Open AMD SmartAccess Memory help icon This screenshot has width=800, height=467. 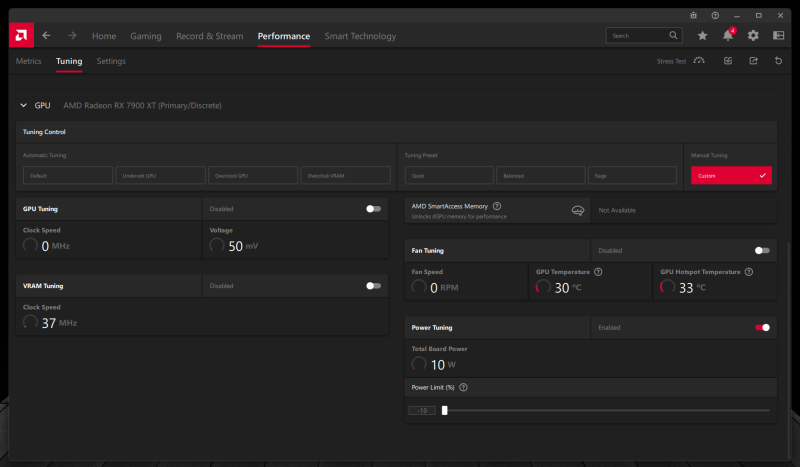pos(497,206)
